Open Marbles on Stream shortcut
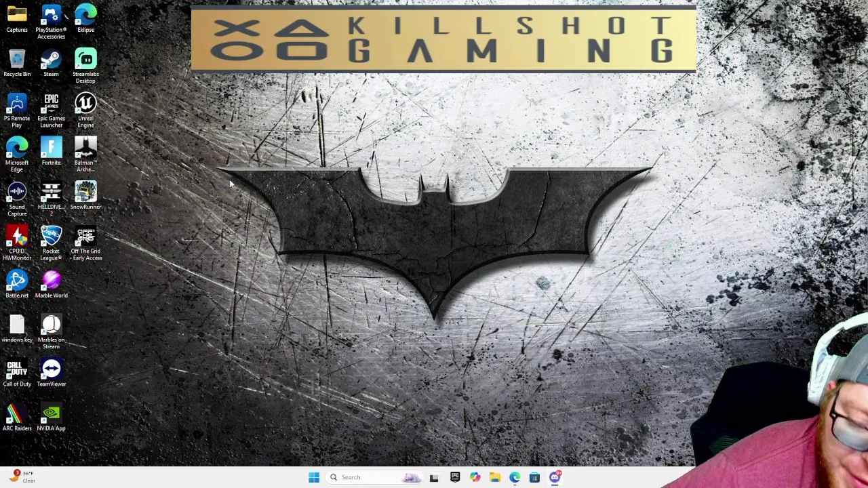The width and height of the screenshot is (868, 488). (51, 331)
